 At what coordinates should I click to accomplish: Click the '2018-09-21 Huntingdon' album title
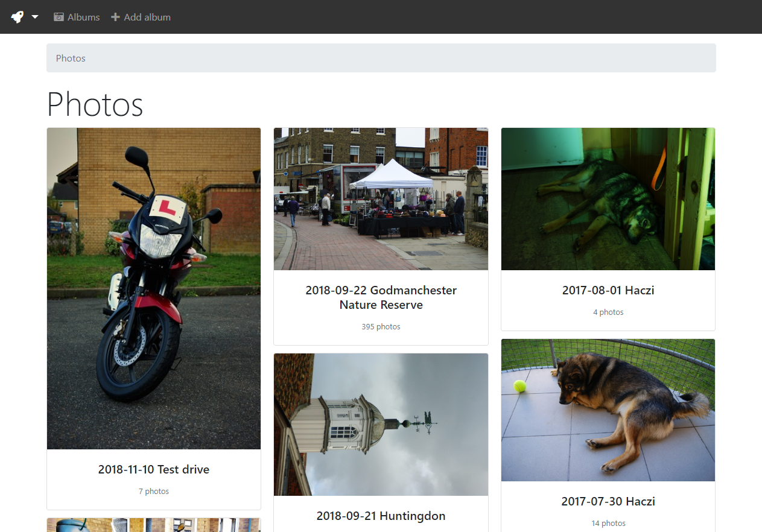pos(381,516)
